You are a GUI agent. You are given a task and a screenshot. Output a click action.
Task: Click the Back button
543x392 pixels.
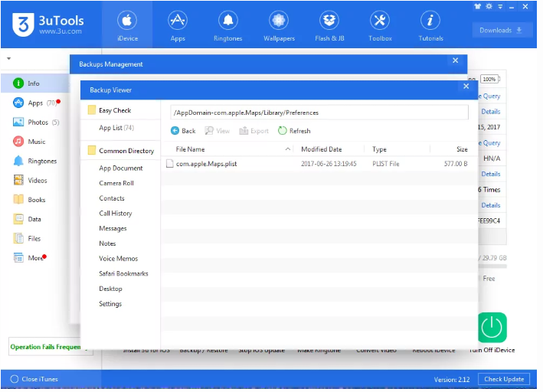183,131
